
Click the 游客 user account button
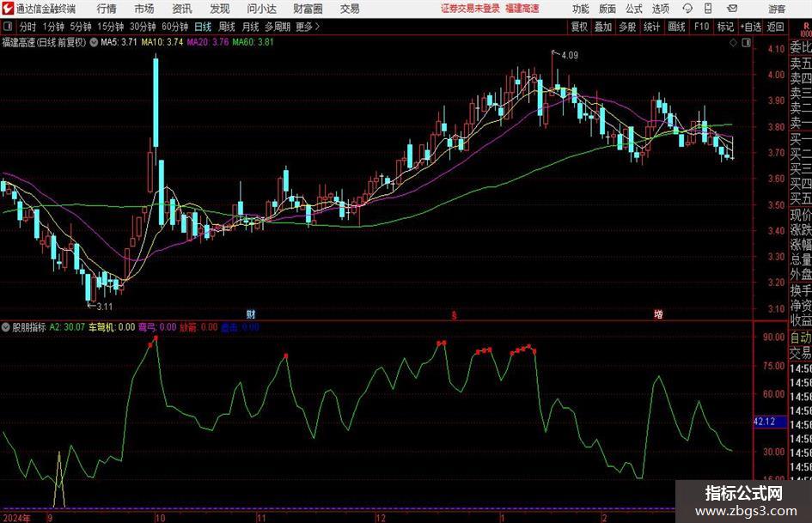tap(776, 9)
